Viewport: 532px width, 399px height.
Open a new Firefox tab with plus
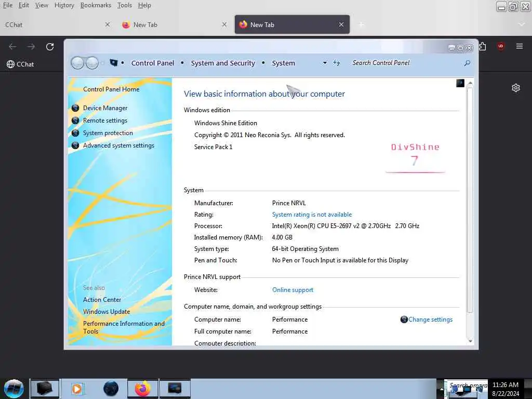362,24
